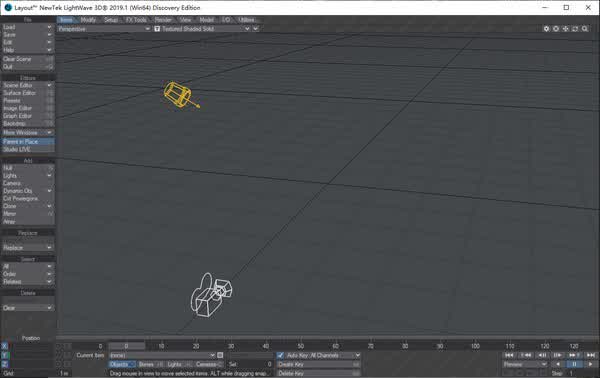The width and height of the screenshot is (600, 378).
Task: Select the yellow light object in viewport
Action: click(179, 94)
